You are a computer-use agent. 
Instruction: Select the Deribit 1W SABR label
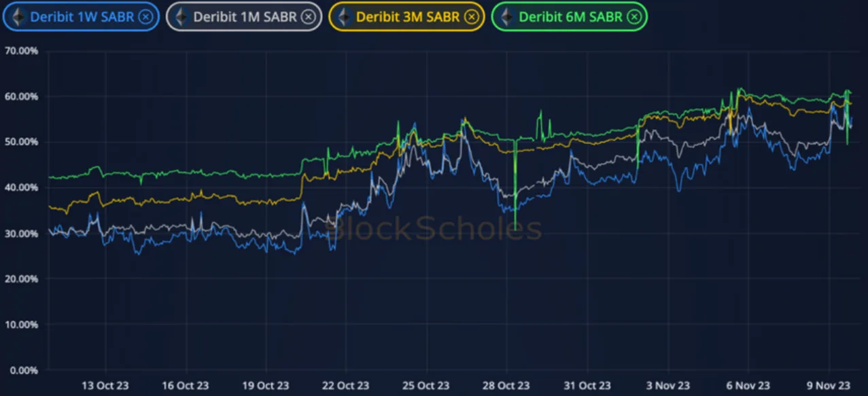82,17
